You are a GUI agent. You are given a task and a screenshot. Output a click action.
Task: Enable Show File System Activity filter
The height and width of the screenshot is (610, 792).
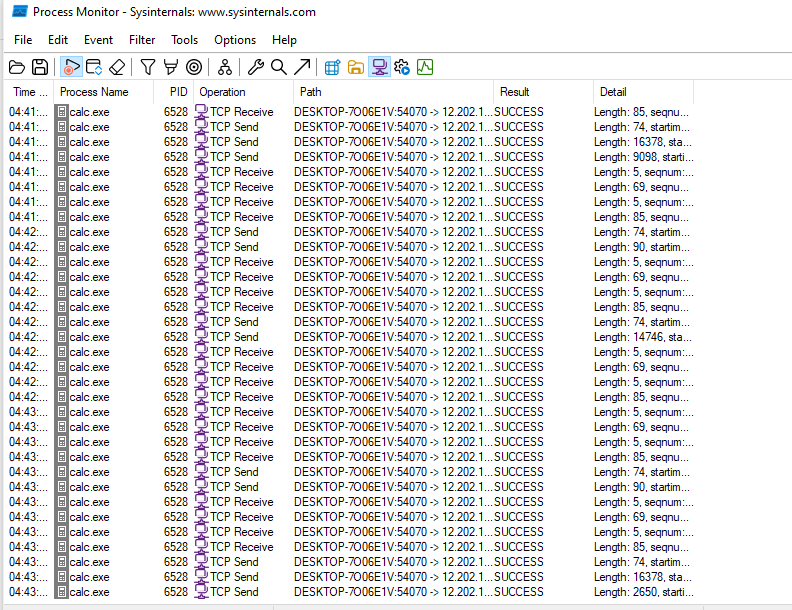[x=355, y=67]
